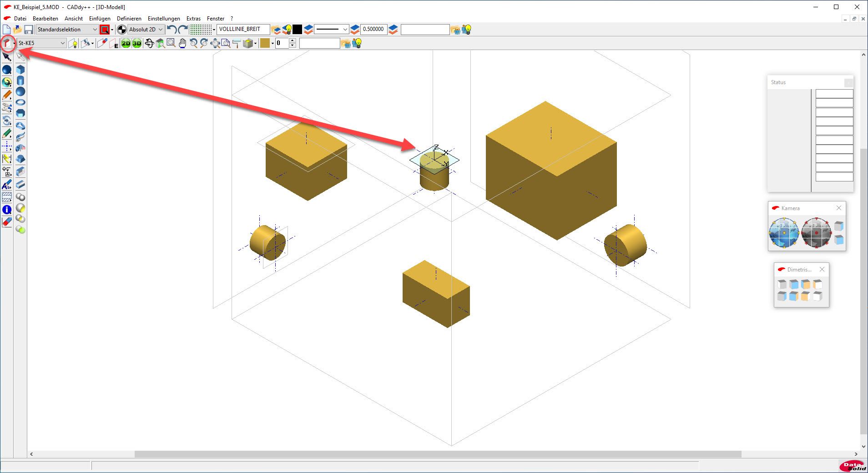Toggle the dotted grid display
868x473 pixels.
200,30
